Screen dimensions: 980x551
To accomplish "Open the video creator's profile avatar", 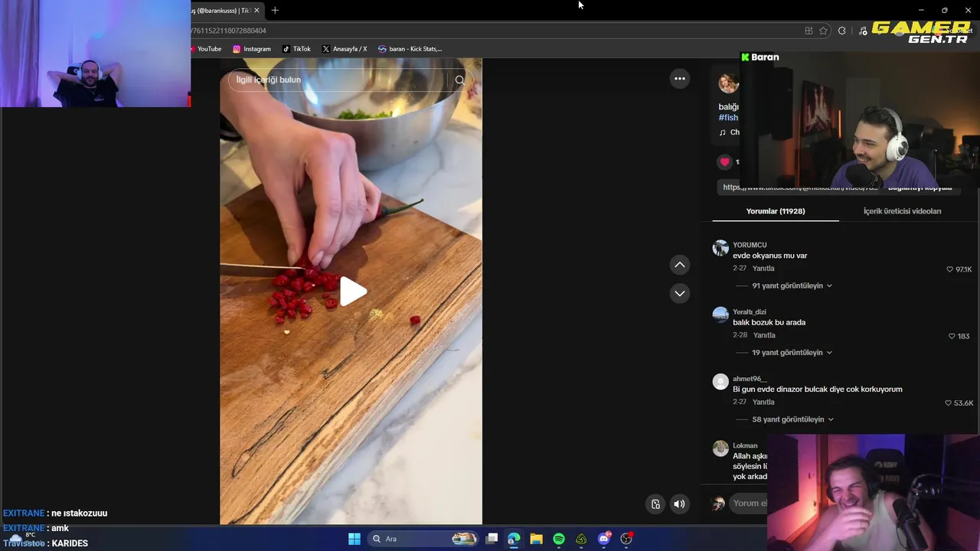I will pyautogui.click(x=728, y=83).
